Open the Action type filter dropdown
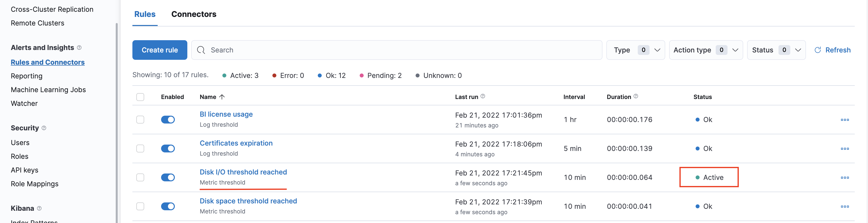The height and width of the screenshot is (223, 868). tap(706, 50)
